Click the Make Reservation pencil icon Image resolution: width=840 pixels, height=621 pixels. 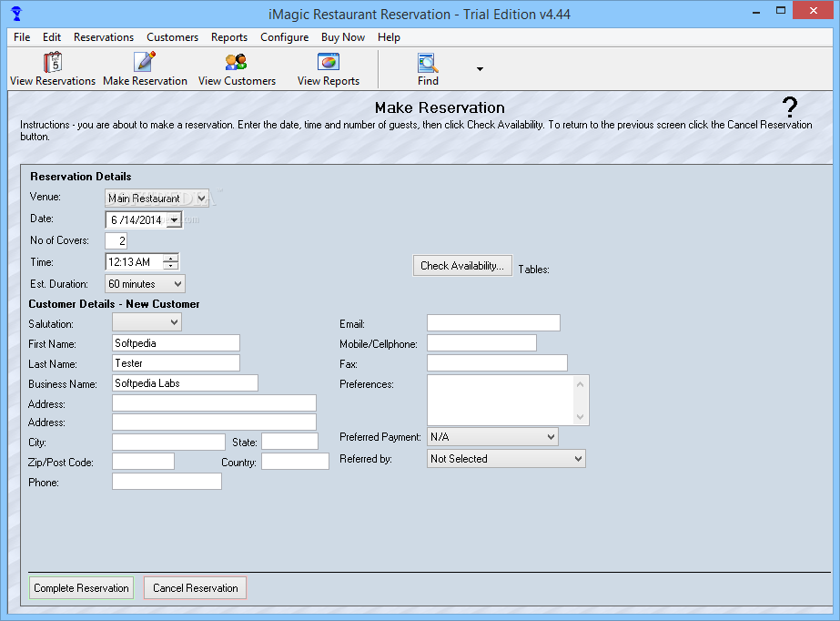(x=145, y=62)
